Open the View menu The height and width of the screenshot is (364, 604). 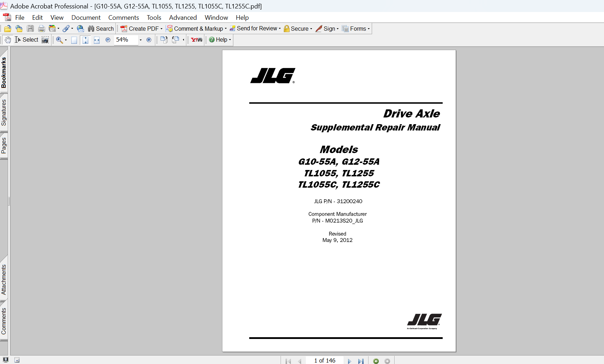[x=57, y=18]
